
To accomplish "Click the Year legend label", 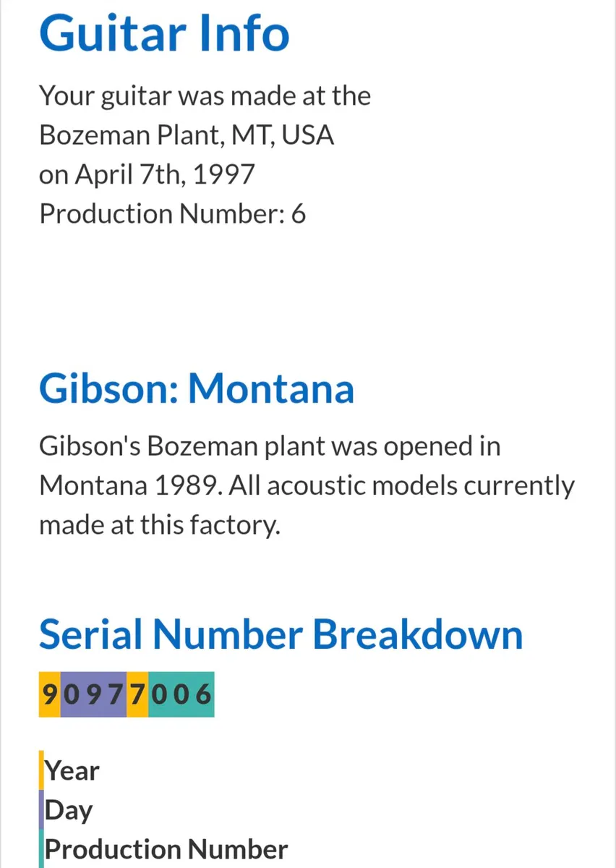I will [x=72, y=771].
